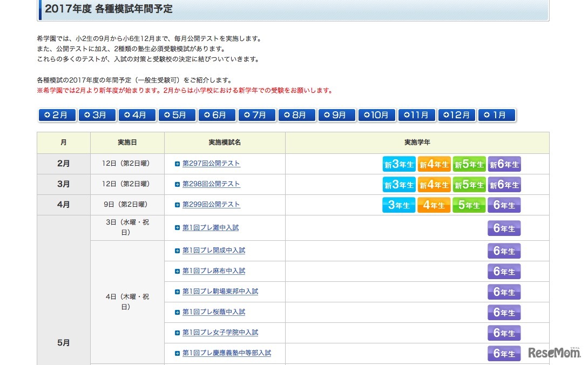Click the 新6年生 badge in the 2月 row
Viewport: 588px width, 365px height.
pyautogui.click(x=504, y=164)
